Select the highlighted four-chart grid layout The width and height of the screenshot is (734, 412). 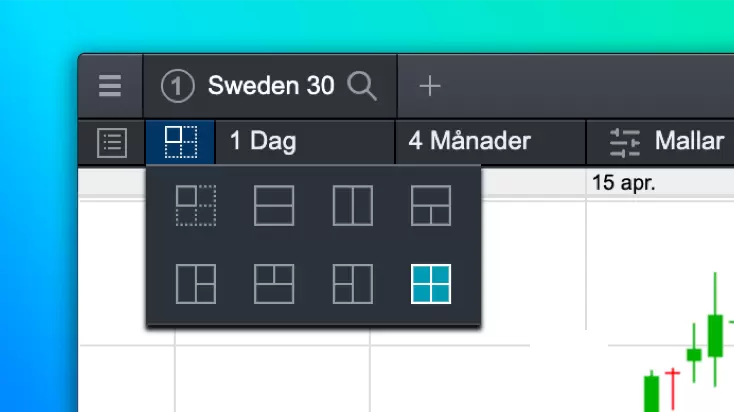[431, 283]
